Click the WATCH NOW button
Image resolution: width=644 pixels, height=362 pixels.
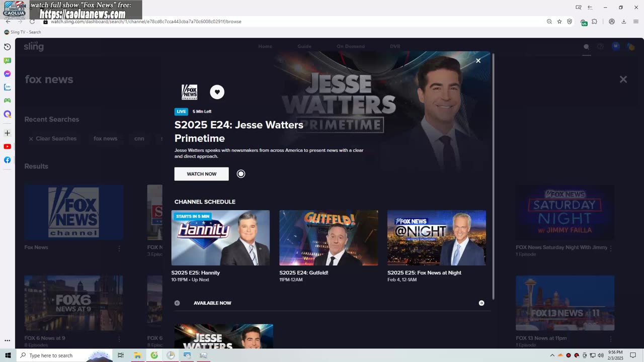point(201,174)
